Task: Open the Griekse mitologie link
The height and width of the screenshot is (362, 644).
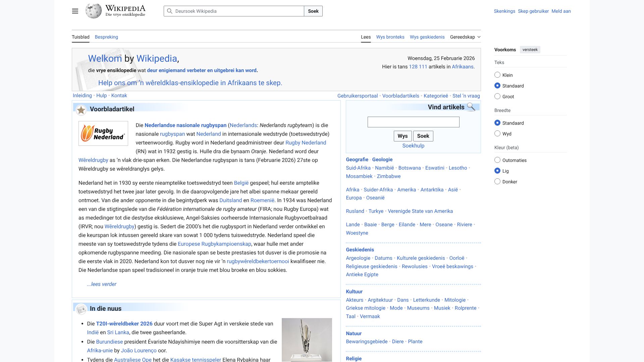Action: (x=366, y=308)
